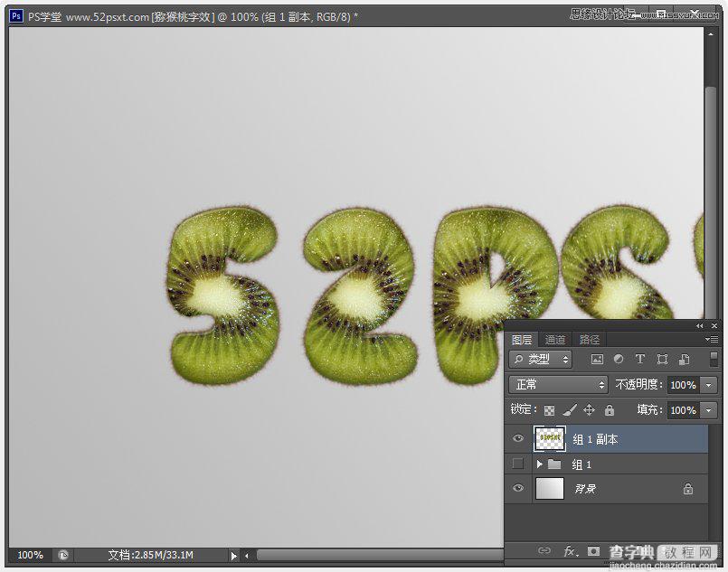Click the status bar document info icon
The height and width of the screenshot is (572, 728).
point(63,555)
